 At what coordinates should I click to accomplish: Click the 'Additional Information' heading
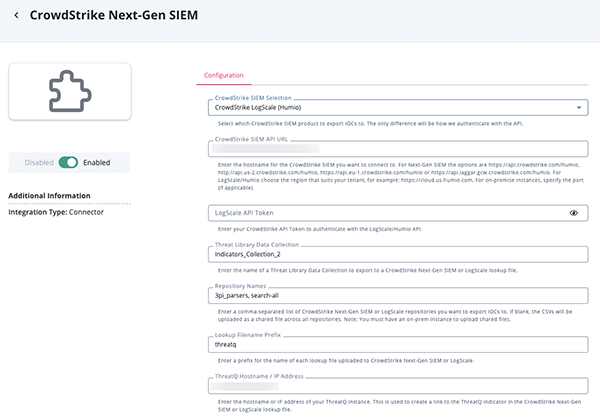tap(49, 196)
